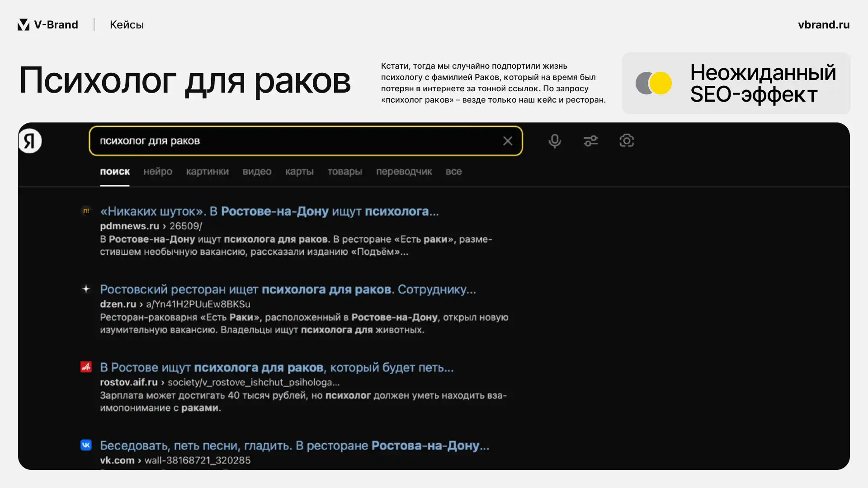Open the переводчик section
The height and width of the screenshot is (488, 868).
[404, 172]
